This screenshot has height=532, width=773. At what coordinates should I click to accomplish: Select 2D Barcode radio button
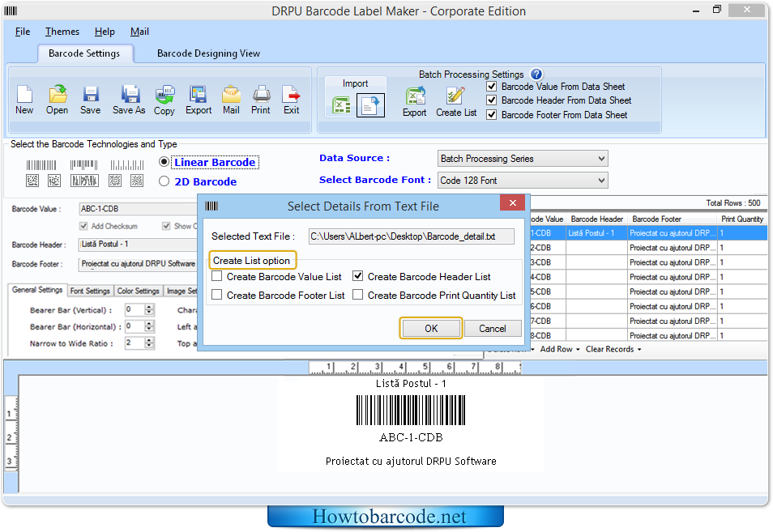coord(164,181)
